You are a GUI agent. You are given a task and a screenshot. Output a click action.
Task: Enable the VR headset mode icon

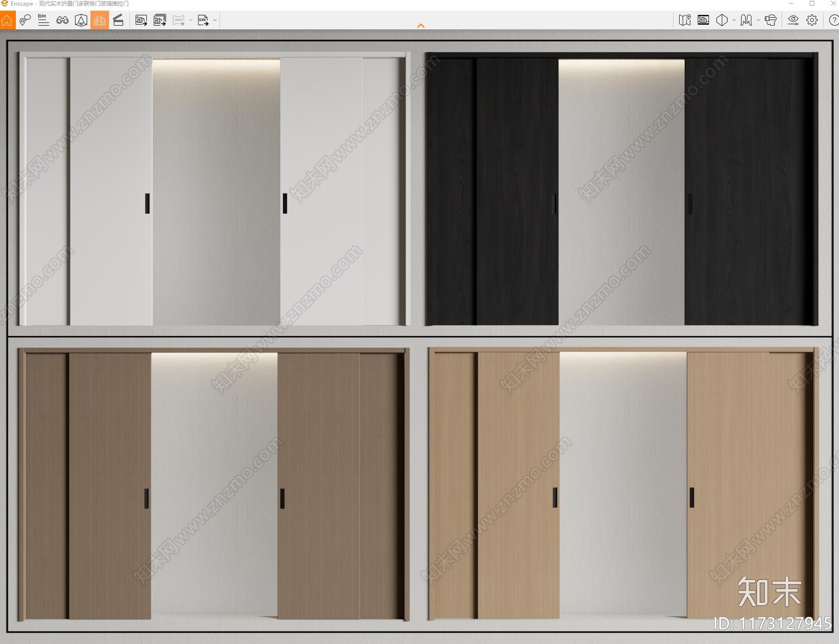[770, 20]
